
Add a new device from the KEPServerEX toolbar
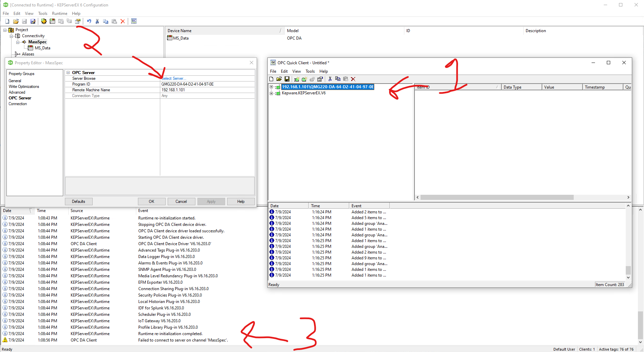click(x=52, y=21)
